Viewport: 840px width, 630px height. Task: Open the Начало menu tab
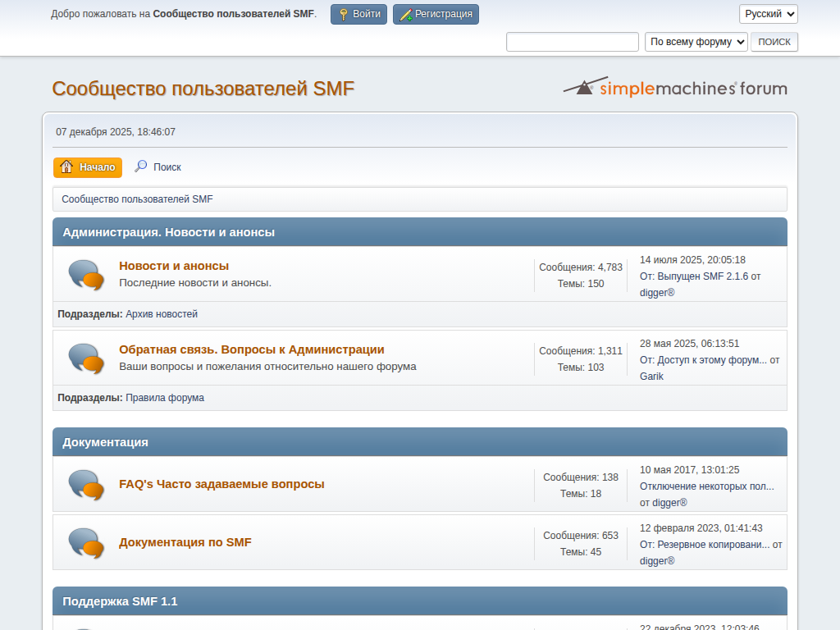tap(88, 167)
